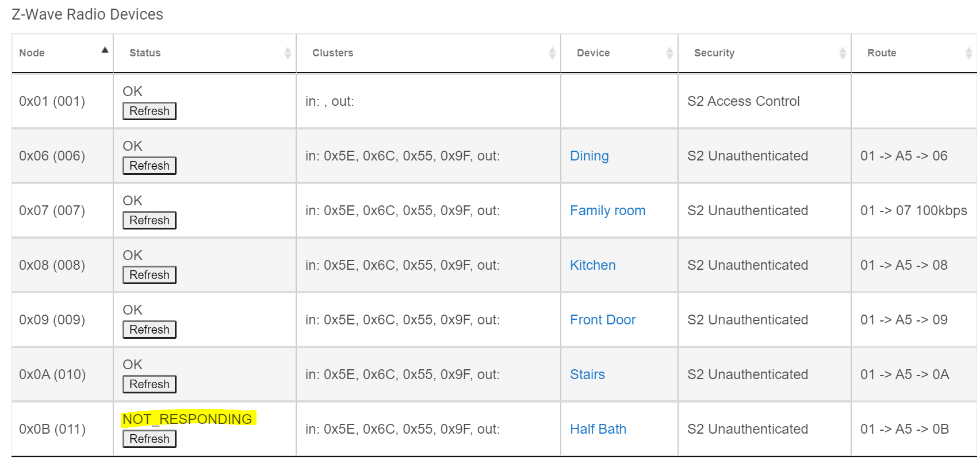980x463 pixels.
Task: Open the Half Bath device link
Action: click(598, 429)
